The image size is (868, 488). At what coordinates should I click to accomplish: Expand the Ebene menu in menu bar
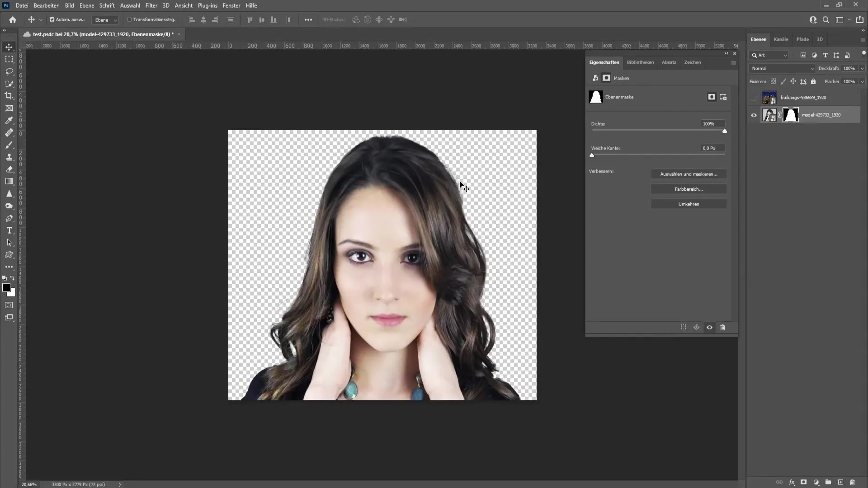pos(86,5)
